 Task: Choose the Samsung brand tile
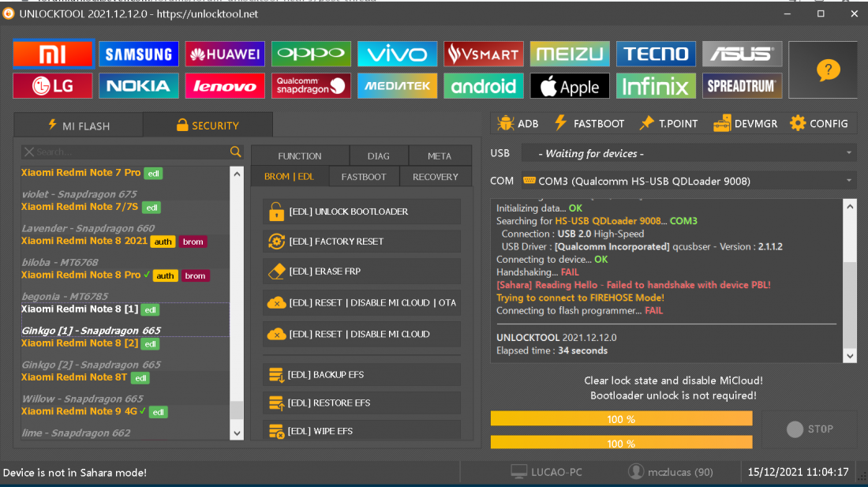tap(139, 54)
